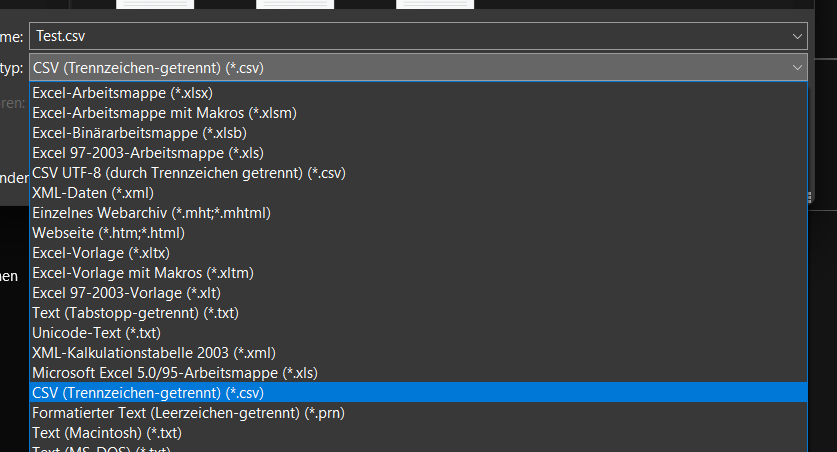Choose Excel-Arbeitsmappe mit Makros (*.xlsm)

pyautogui.click(x=166, y=113)
